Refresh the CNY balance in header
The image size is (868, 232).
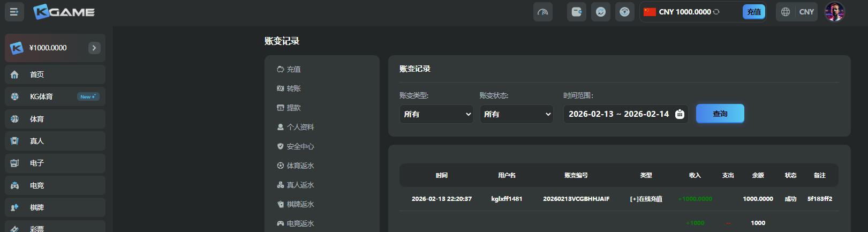[x=716, y=12]
